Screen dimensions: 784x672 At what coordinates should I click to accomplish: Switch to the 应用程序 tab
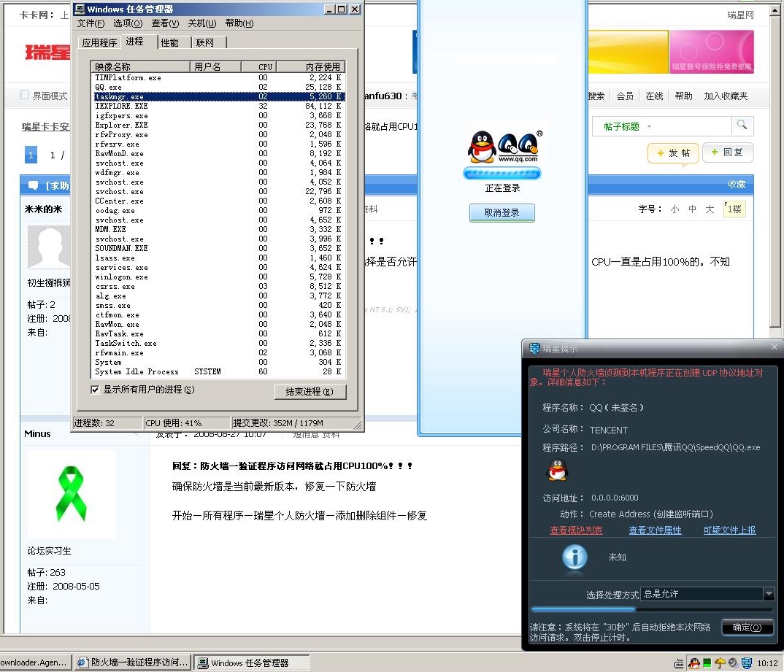point(99,42)
